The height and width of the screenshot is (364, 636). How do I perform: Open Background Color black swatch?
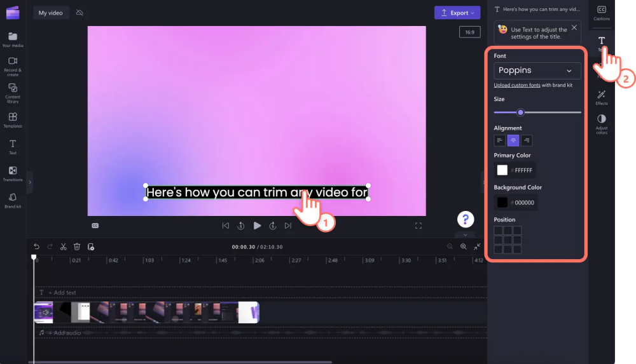(502, 202)
